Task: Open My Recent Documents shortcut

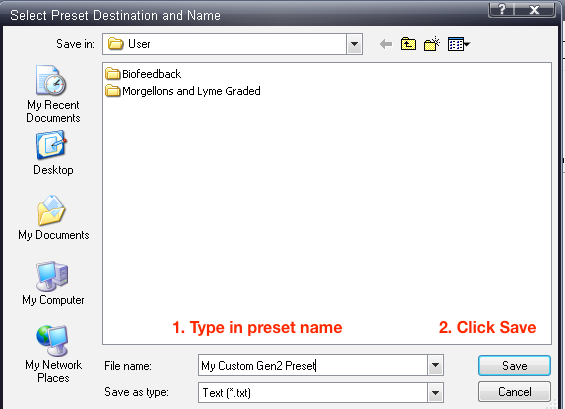Action: 53,94
